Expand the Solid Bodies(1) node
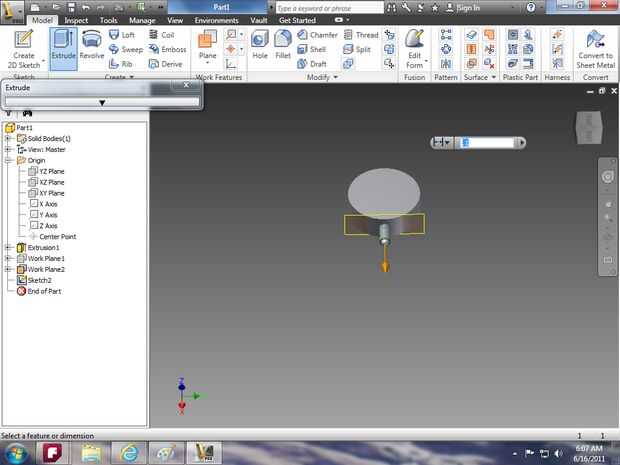This screenshot has width=620, height=465. (8, 138)
